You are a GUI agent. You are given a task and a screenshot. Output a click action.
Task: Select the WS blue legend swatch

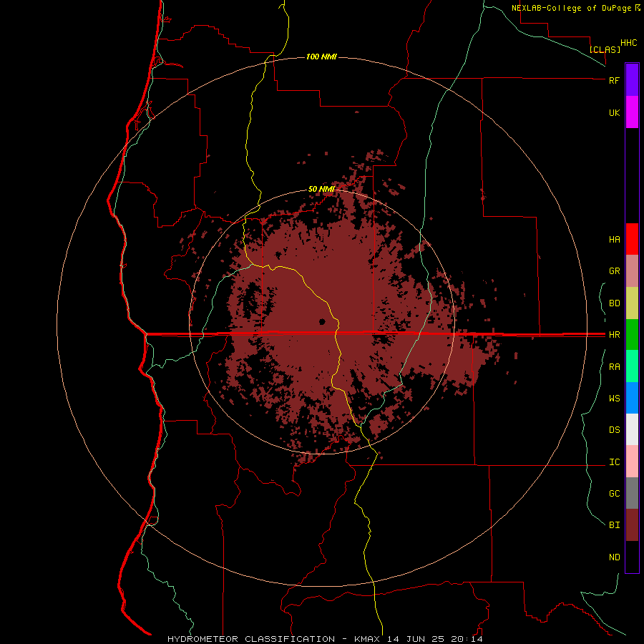[x=632, y=398]
